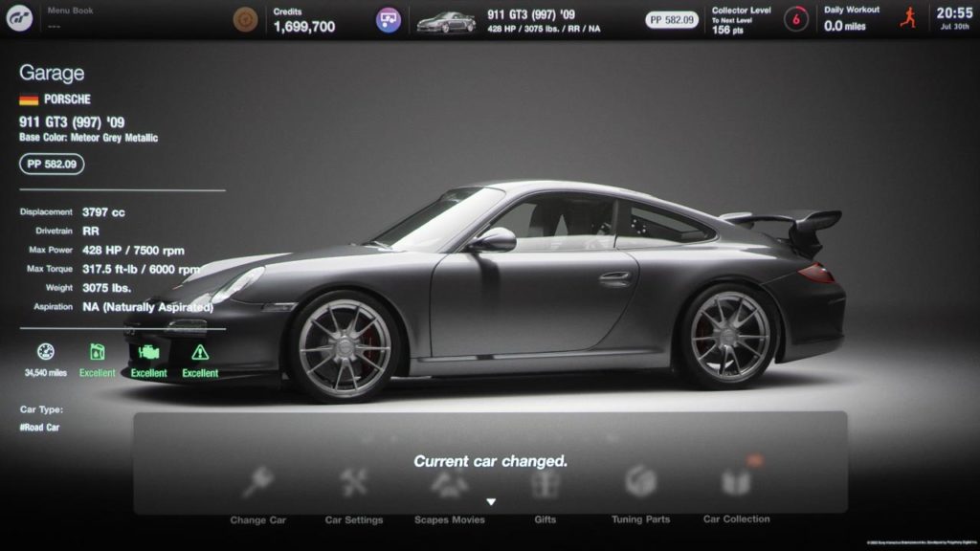Click the 34,540 miles reading
Screen dimensions: 980x551
coord(46,373)
